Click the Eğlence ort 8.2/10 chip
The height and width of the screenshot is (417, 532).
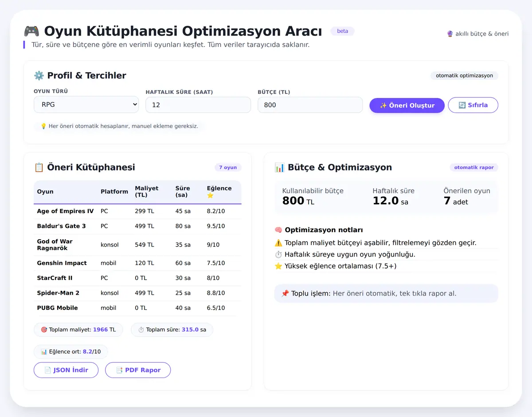[70, 352]
